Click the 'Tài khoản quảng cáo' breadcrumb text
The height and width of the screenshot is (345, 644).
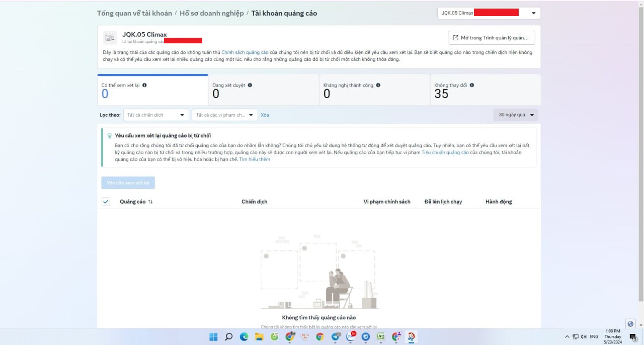tap(284, 13)
